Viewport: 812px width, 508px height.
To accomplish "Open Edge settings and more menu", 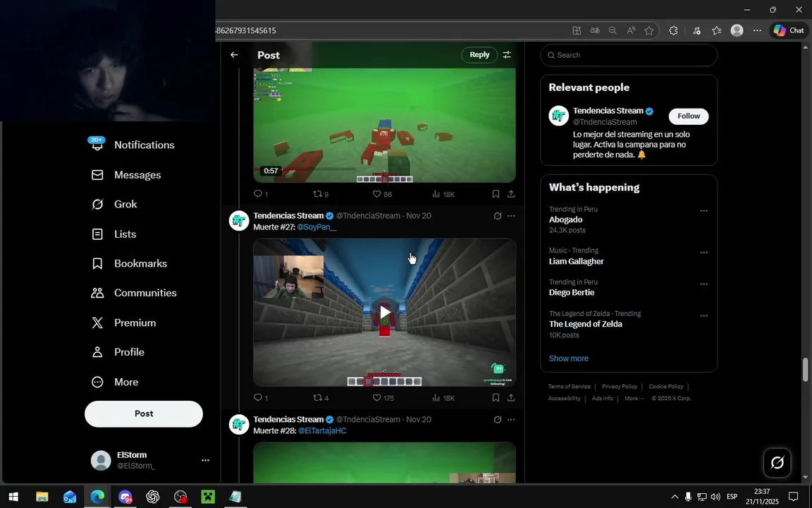I will click(757, 30).
